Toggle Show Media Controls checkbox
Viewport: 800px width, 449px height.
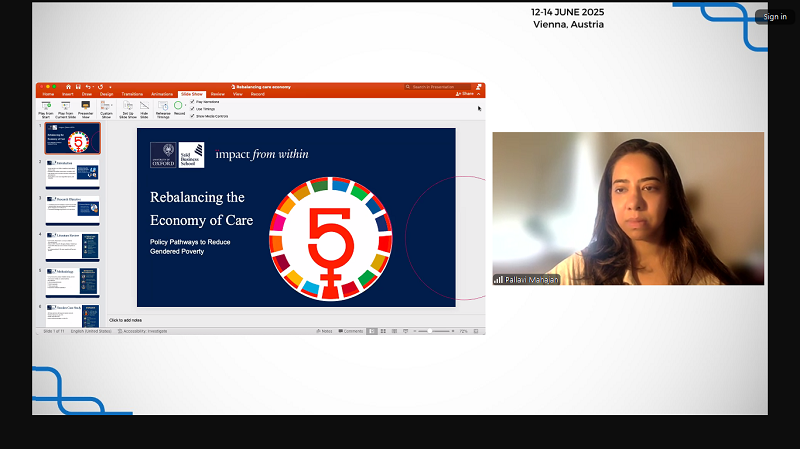(x=192, y=115)
